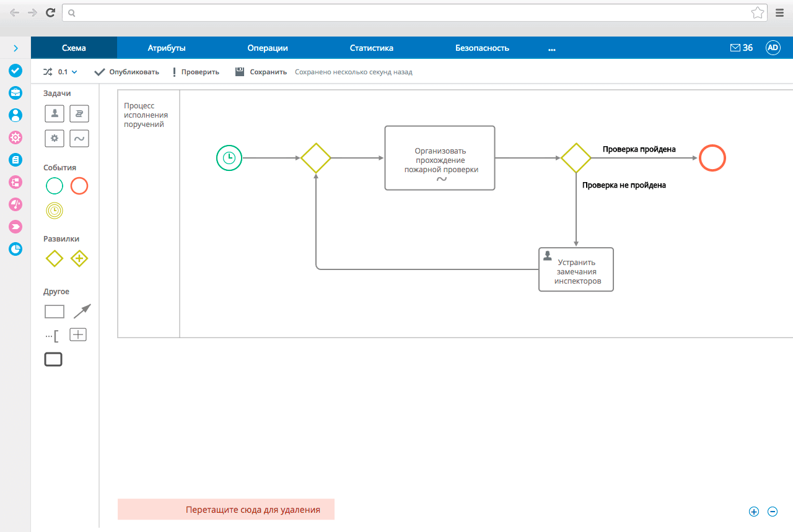Click the browser address bar

point(409,12)
